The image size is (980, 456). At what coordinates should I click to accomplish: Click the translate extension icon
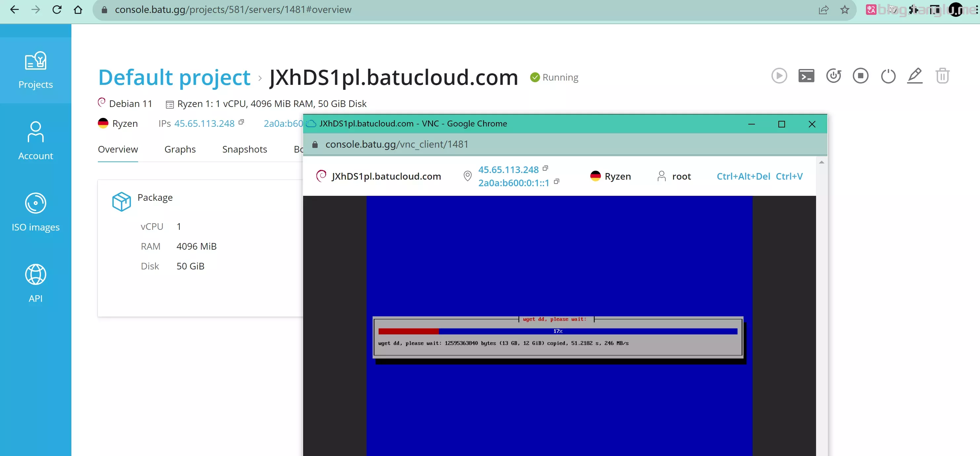click(x=871, y=10)
